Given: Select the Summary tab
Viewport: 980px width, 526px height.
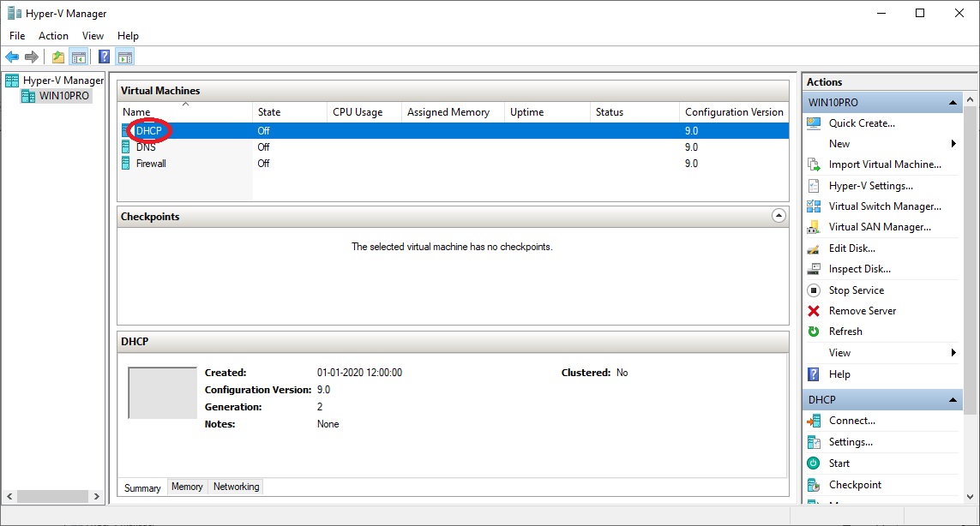Looking at the screenshot, I should coord(142,488).
